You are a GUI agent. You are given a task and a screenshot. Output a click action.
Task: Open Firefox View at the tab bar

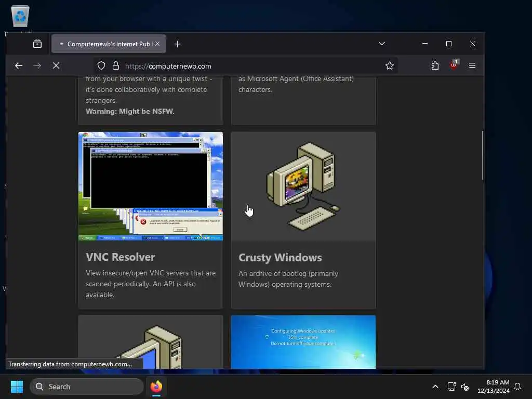point(37,44)
